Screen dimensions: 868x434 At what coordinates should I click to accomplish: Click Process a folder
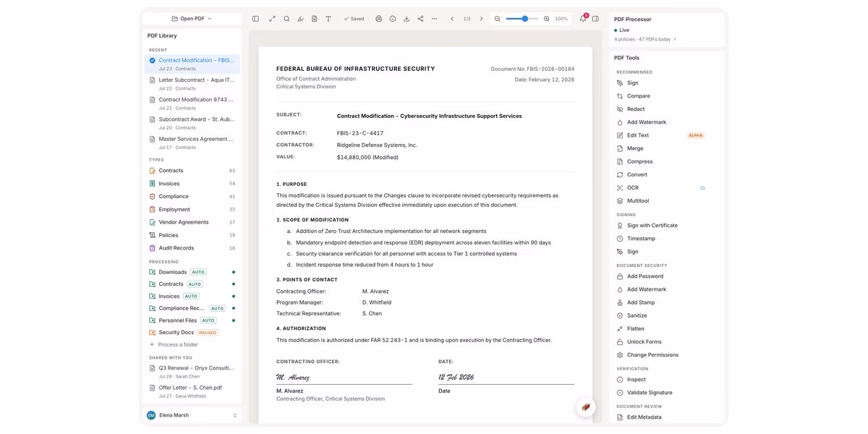(x=174, y=345)
